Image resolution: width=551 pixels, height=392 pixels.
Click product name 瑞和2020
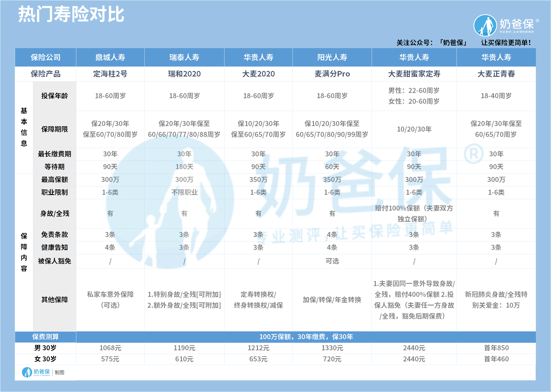184,74
